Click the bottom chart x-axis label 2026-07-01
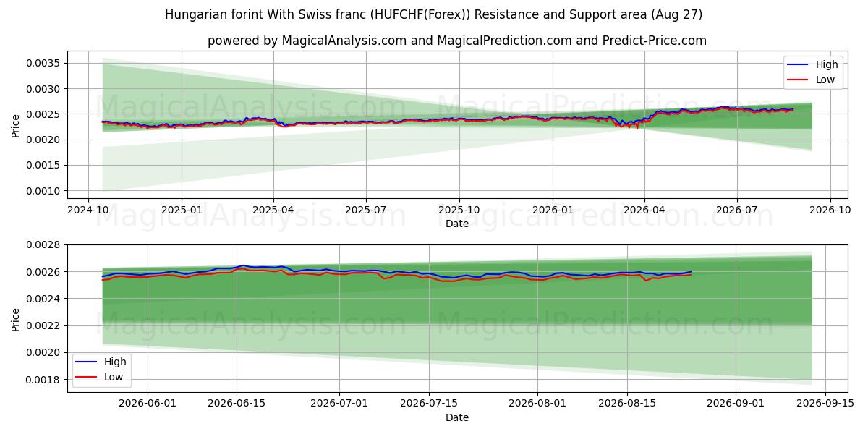Screen dimensions: 868x434 pos(339,404)
